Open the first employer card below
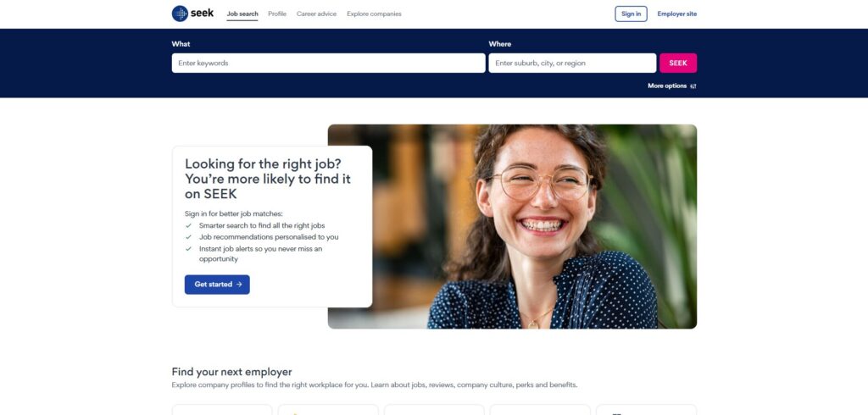The image size is (868, 415). pyautogui.click(x=222, y=410)
